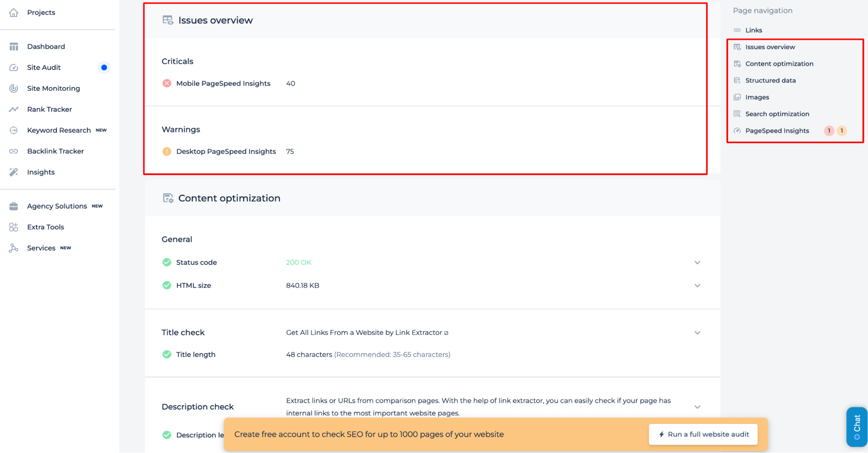Click the 840.18 KB HTML size value

303,285
